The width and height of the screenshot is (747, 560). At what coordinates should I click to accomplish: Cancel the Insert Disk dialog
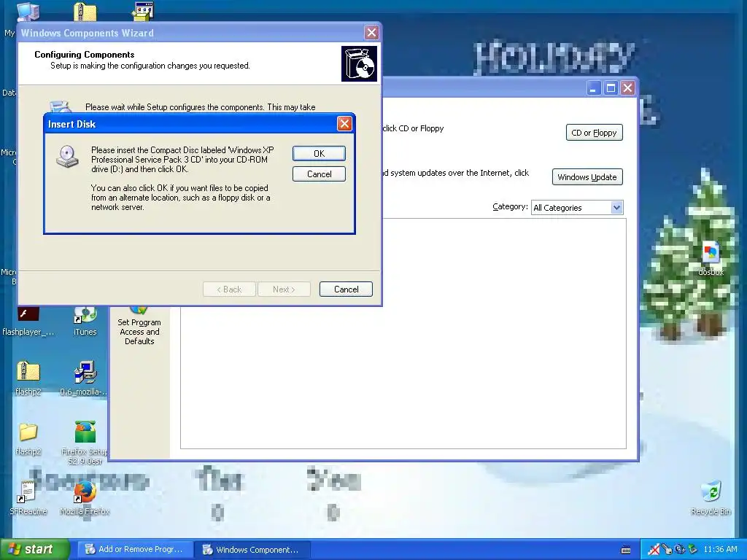(319, 174)
